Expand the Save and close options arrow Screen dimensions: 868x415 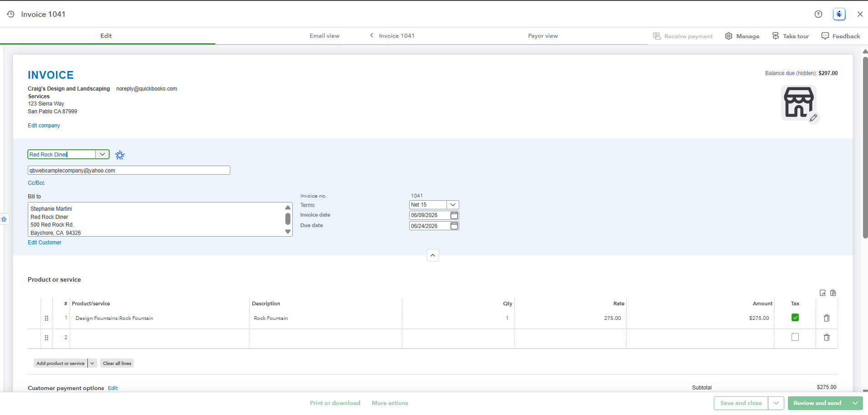[x=776, y=403]
